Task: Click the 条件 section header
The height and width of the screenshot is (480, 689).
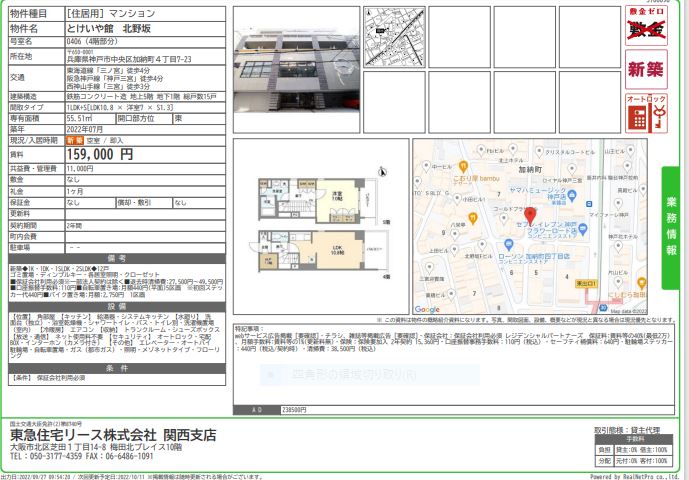Action: click(x=117, y=368)
